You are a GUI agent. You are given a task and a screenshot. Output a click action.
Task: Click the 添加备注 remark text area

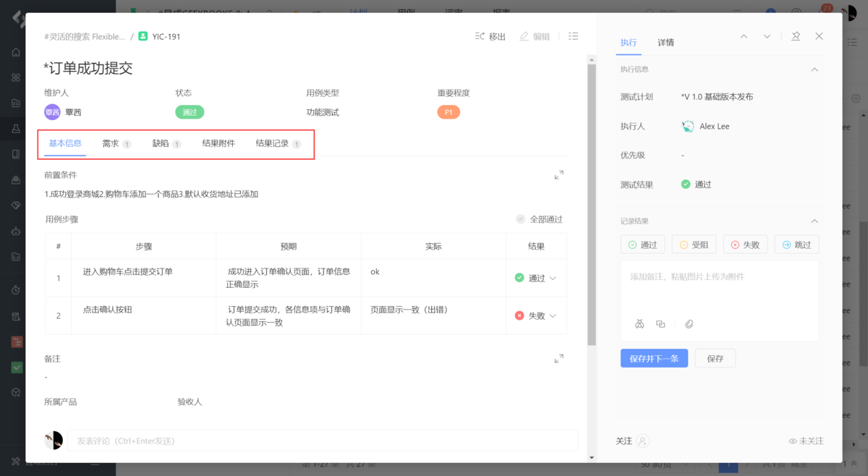point(719,289)
